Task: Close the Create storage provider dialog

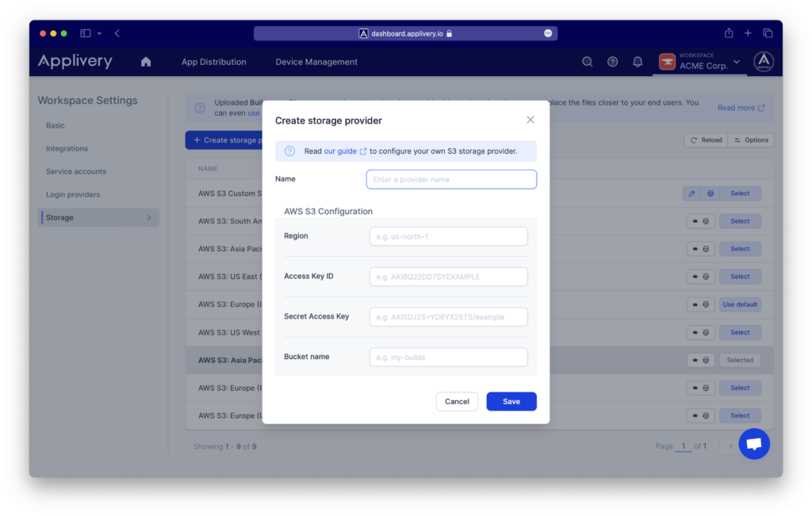Action: (x=530, y=120)
